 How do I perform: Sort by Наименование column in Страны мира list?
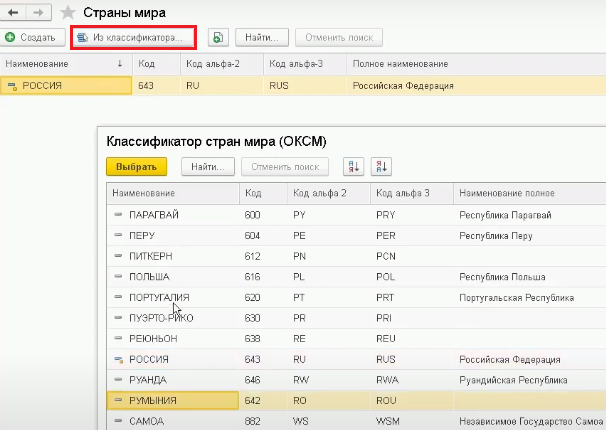pyautogui.click(x=66, y=64)
